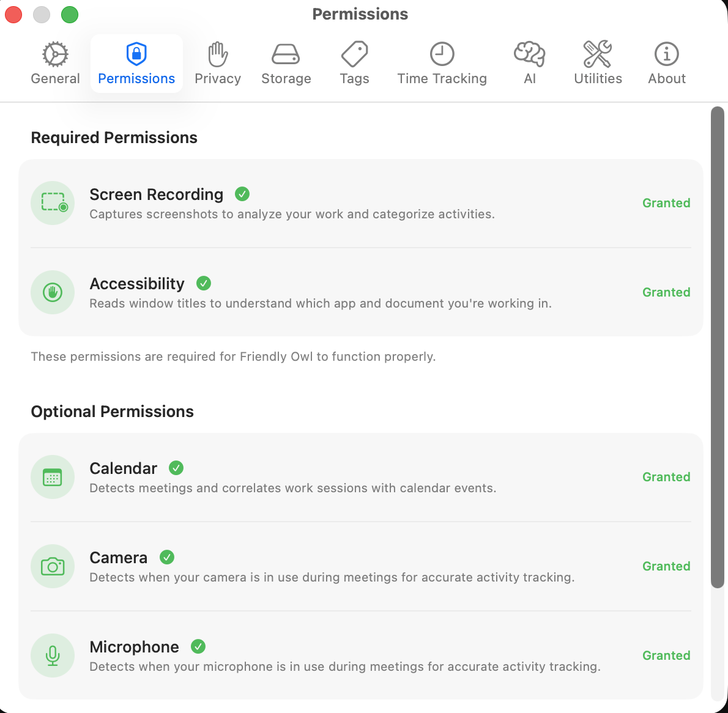Open the Storage settings tab

pos(286,64)
